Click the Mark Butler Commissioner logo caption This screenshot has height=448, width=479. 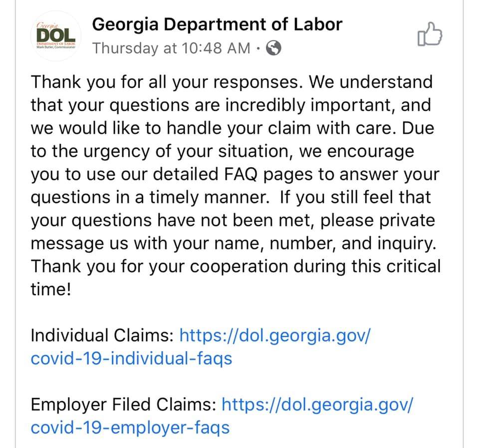pyautogui.click(x=55, y=47)
